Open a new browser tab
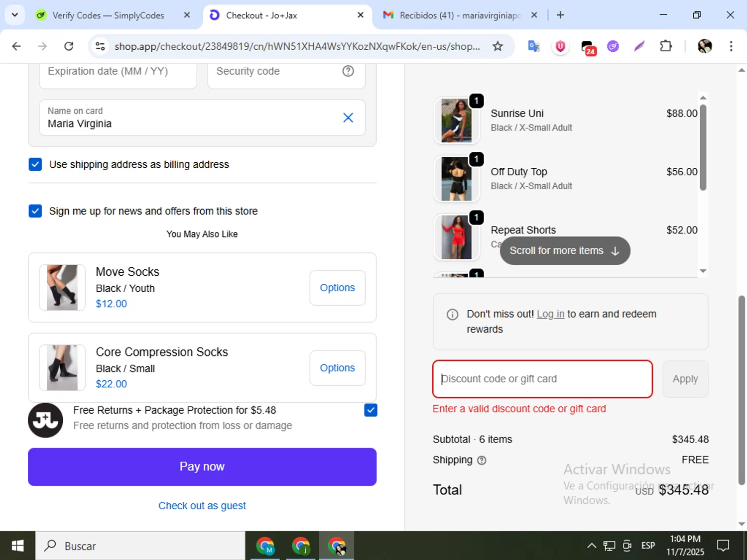The width and height of the screenshot is (747, 560). pos(560,15)
